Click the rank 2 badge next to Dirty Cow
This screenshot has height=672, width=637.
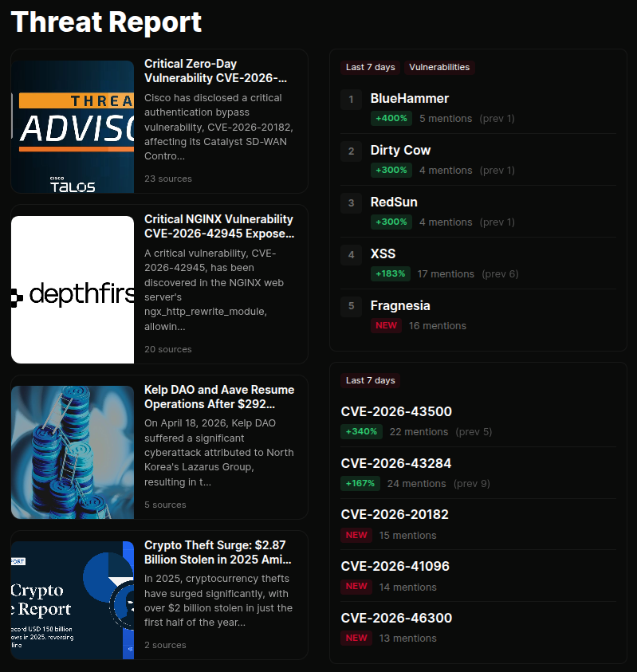351,151
